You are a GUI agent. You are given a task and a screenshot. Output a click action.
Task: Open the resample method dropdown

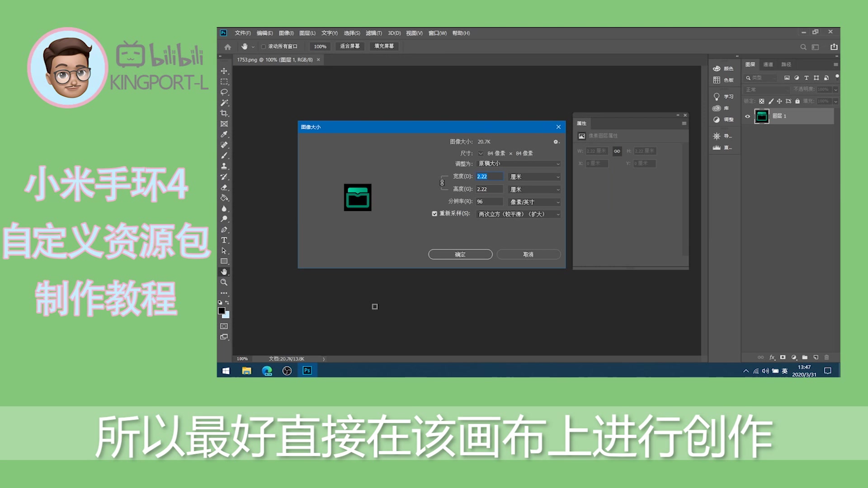(x=519, y=214)
